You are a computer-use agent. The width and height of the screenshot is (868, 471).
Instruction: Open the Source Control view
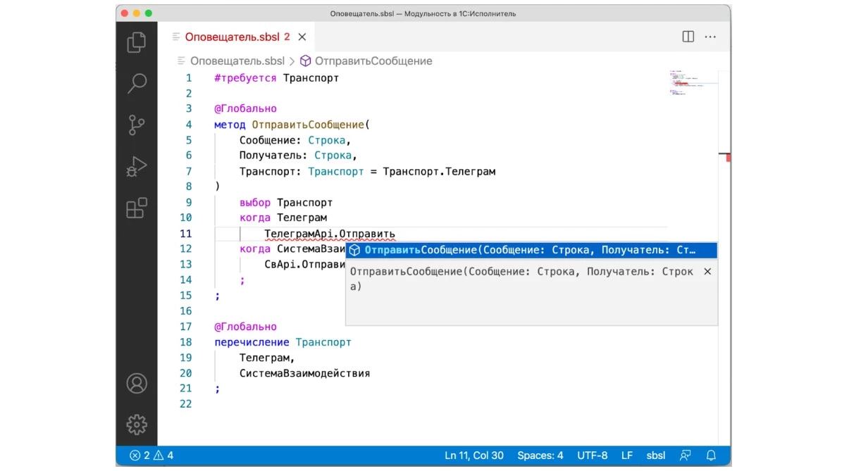[x=137, y=125]
